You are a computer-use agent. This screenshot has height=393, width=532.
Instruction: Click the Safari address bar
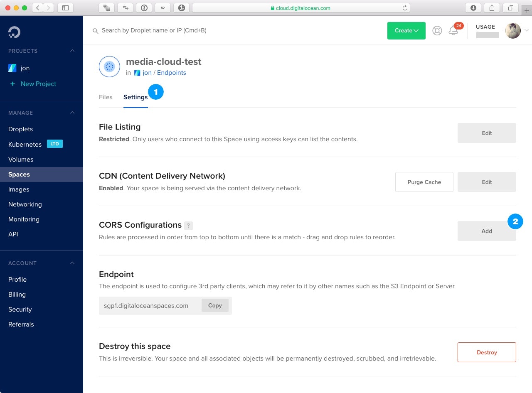click(x=301, y=8)
